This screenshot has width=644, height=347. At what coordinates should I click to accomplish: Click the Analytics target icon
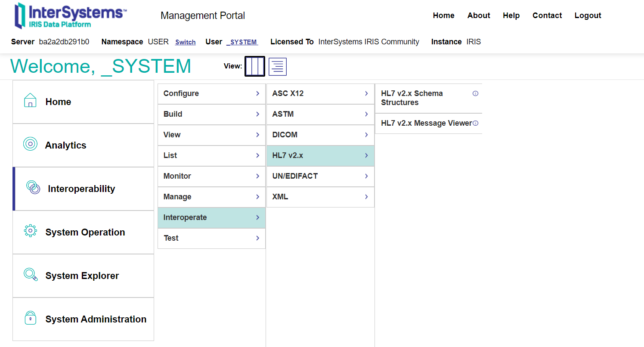[30, 144]
